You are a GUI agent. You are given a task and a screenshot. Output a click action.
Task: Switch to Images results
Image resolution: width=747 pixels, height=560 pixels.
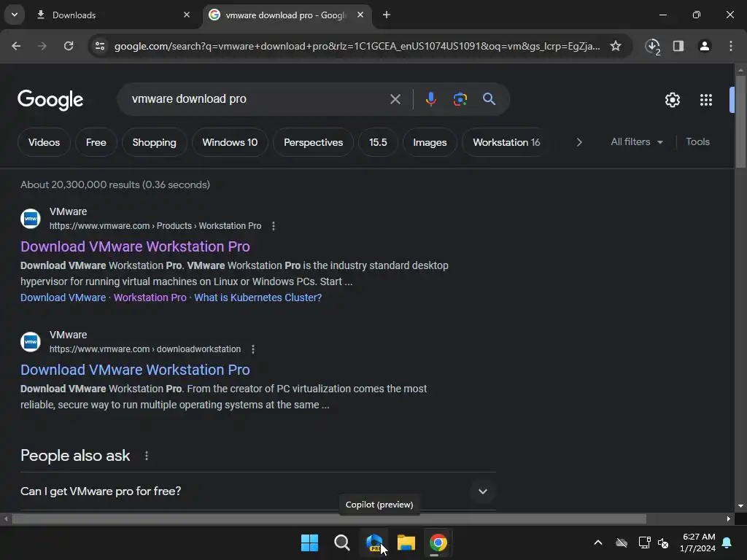tap(430, 142)
